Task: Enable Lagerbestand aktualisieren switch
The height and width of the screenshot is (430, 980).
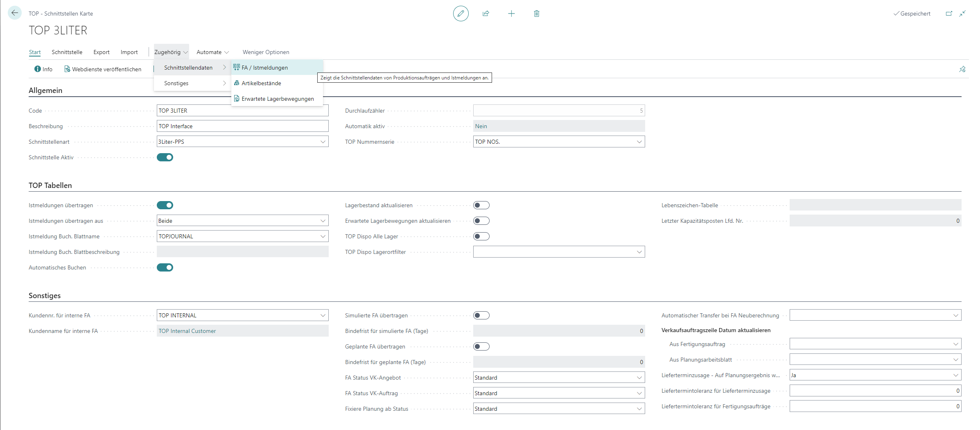Action: coord(481,205)
